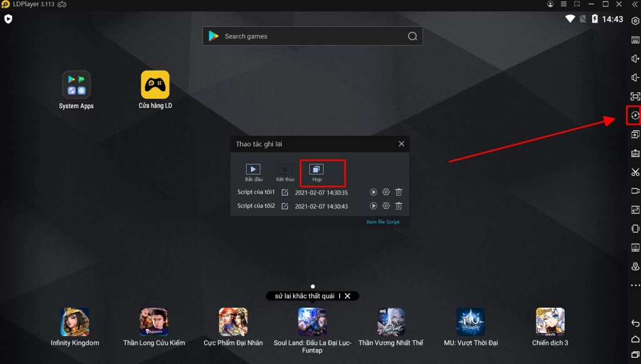641x364 pixels.
Task: Click the video recorder icon in the sidebar
Action: [x=635, y=191]
